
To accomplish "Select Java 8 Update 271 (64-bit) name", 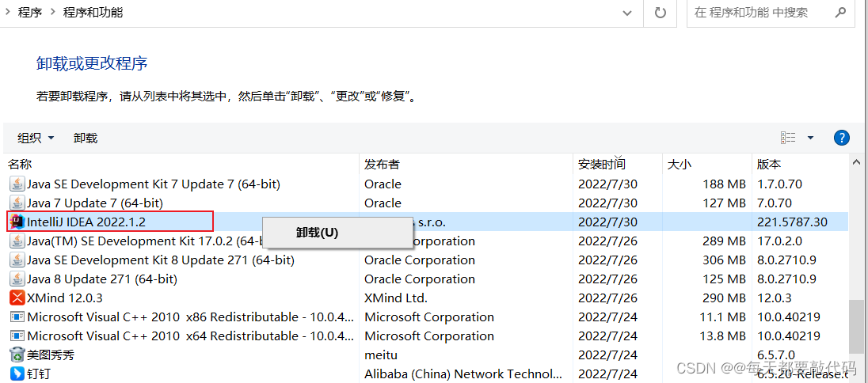I will click(x=102, y=279).
